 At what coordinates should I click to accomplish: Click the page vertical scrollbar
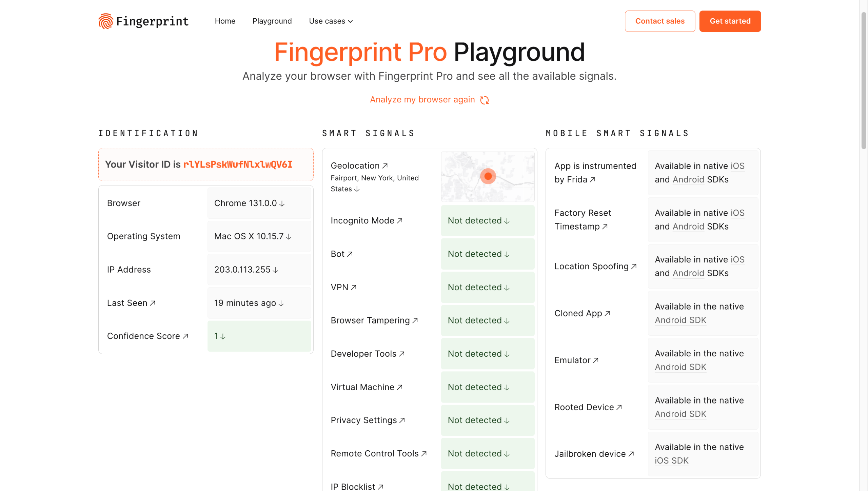tap(864, 81)
